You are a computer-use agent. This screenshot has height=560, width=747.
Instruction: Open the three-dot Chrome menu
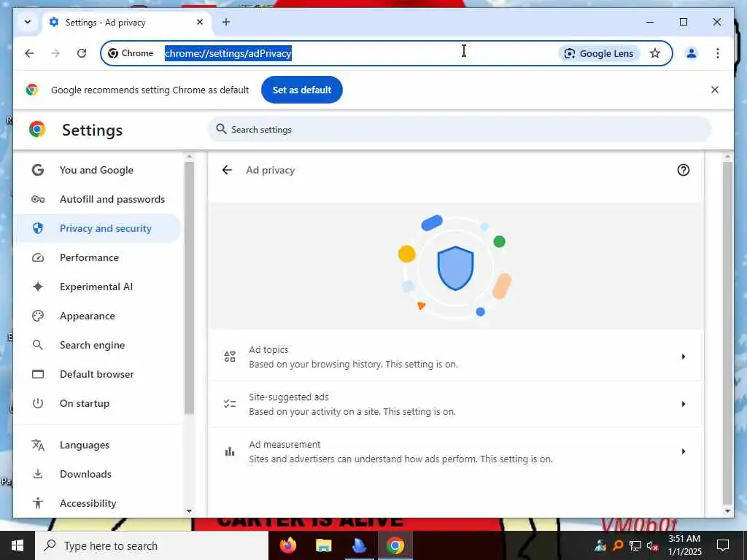[718, 53]
